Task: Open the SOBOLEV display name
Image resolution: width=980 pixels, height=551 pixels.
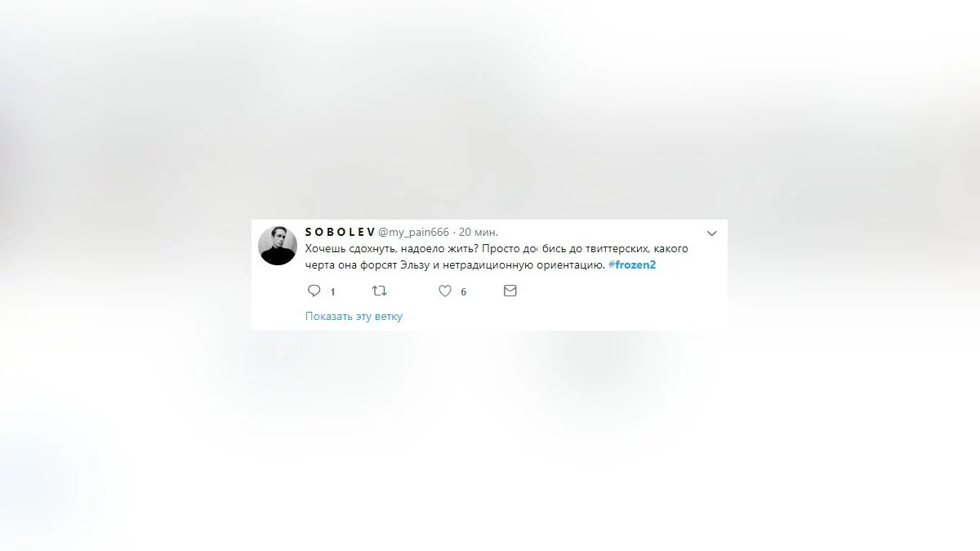Action: coord(340,233)
